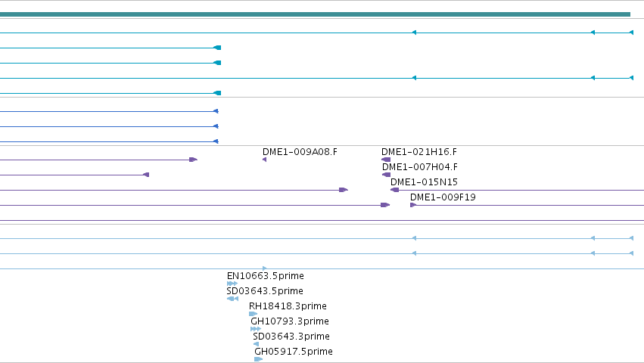Viewport: 644px width, 363px height.
Task: Click the DME1-007H04.F label
Action: point(420,167)
